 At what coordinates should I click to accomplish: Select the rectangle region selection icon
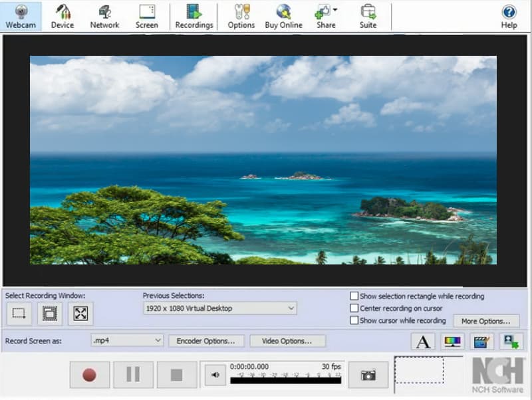(x=19, y=314)
